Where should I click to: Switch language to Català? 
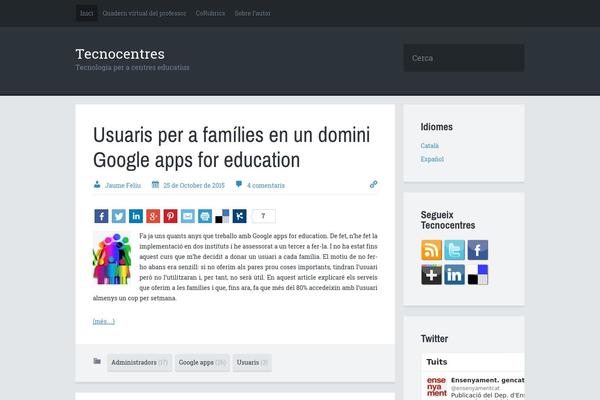[x=429, y=145]
